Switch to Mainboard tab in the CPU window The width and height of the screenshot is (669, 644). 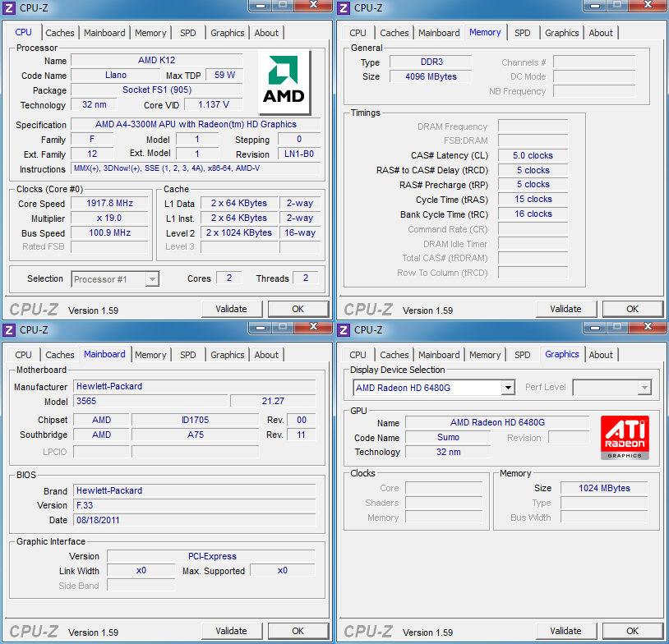coord(104,33)
